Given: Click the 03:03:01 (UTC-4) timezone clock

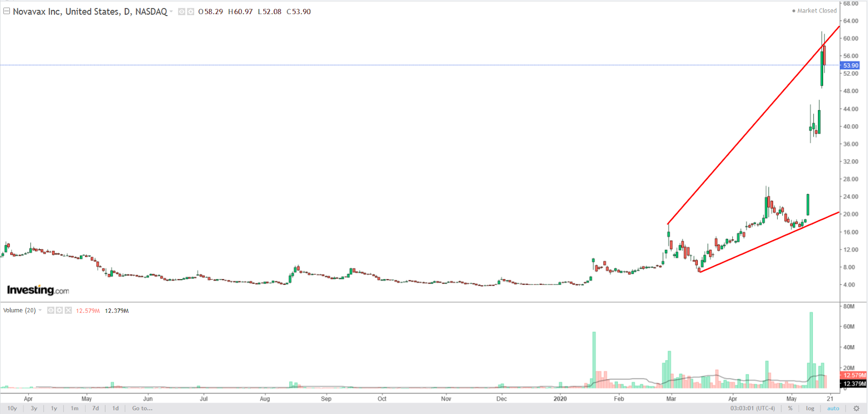Looking at the screenshot, I should (x=753, y=408).
